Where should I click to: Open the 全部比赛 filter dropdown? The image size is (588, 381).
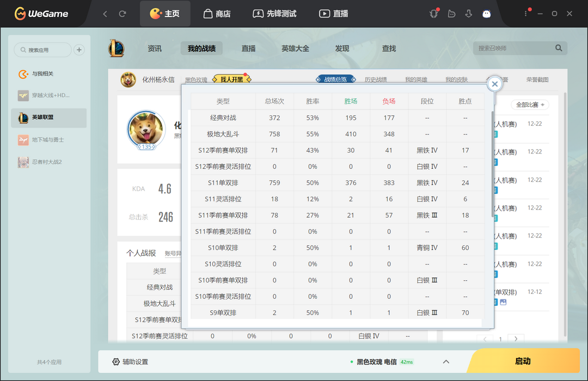click(530, 105)
